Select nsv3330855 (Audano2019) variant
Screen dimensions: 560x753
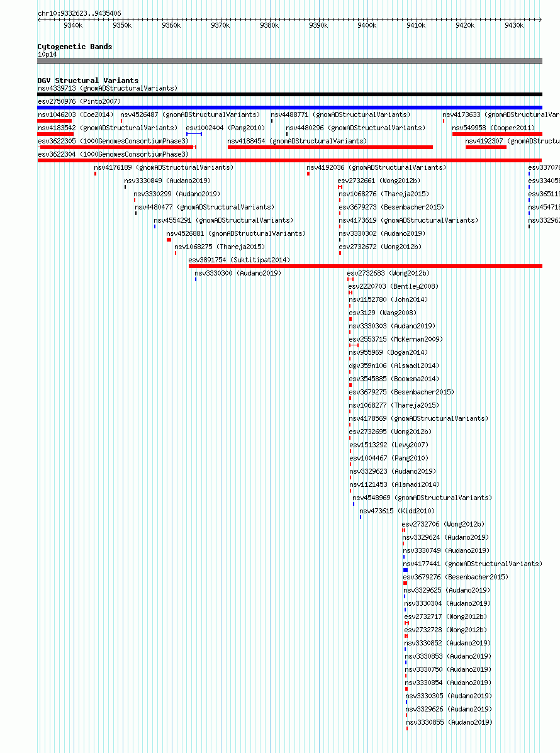(x=449, y=722)
